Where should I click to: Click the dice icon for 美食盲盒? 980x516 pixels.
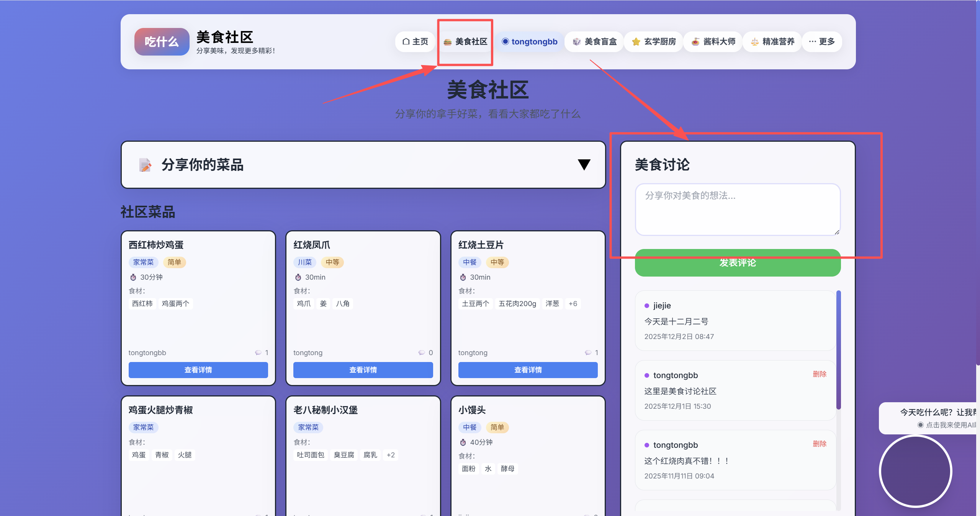tap(576, 42)
